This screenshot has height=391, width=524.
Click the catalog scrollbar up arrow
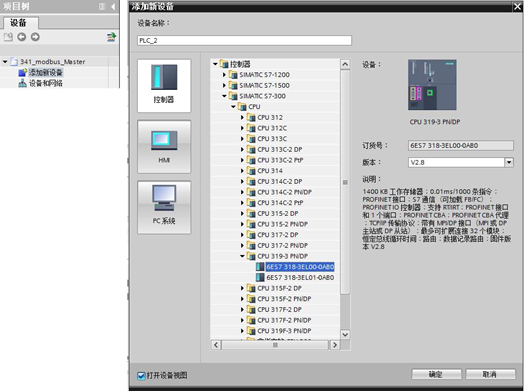[x=345, y=64]
